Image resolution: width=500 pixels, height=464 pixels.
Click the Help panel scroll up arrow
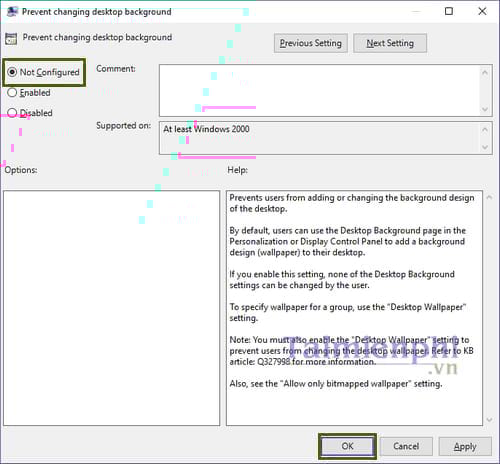click(489, 197)
